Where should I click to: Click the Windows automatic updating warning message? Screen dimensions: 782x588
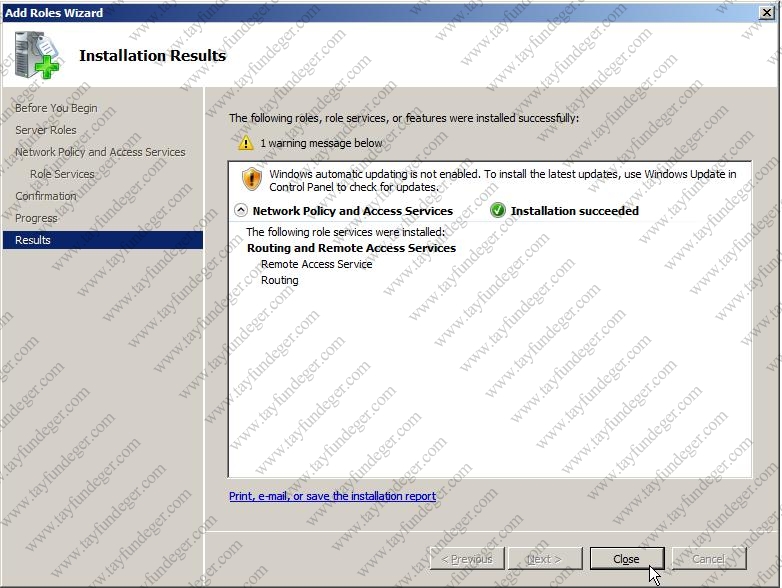(503, 181)
